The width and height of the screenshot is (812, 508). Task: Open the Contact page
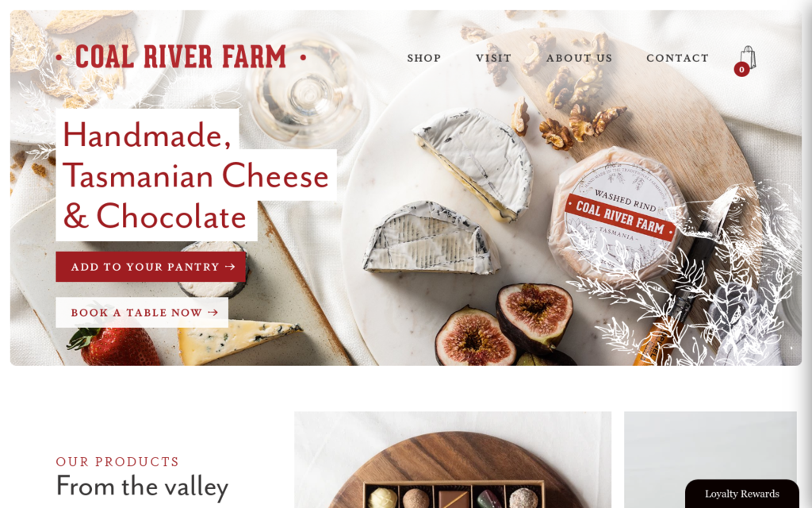coord(677,58)
